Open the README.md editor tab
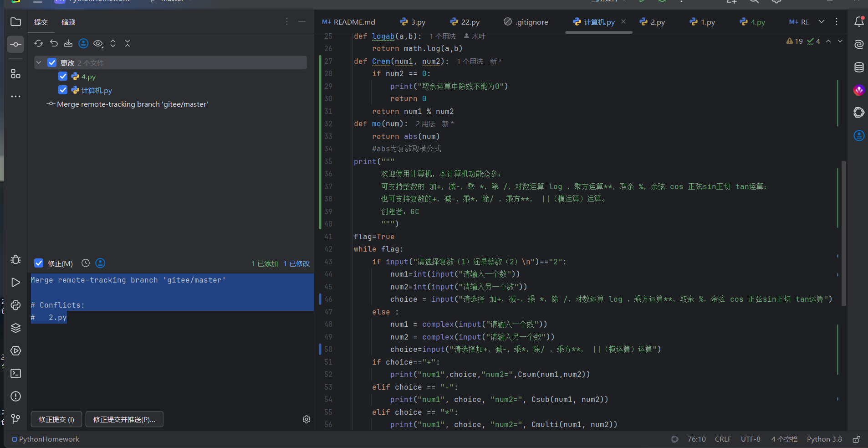 348,22
